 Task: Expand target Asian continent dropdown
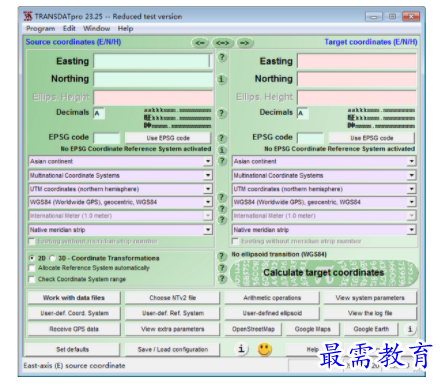[x=411, y=161]
